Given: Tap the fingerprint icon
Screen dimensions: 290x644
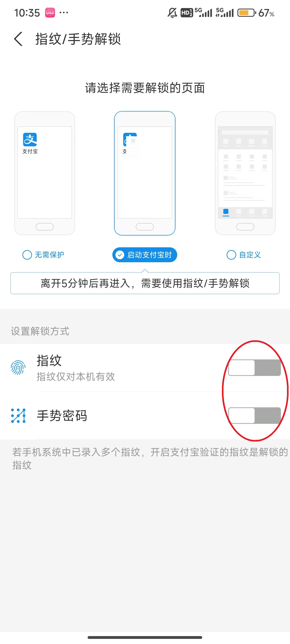Looking at the screenshot, I should [x=18, y=367].
